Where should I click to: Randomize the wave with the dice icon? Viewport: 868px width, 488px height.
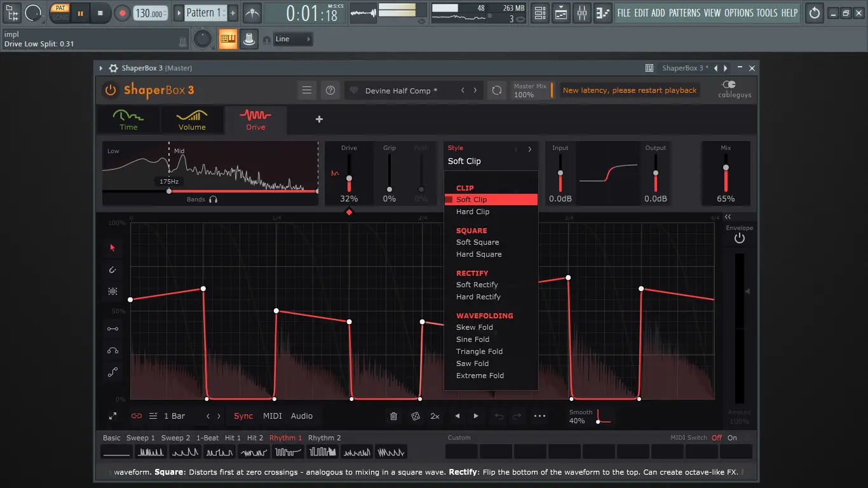pyautogui.click(x=415, y=416)
